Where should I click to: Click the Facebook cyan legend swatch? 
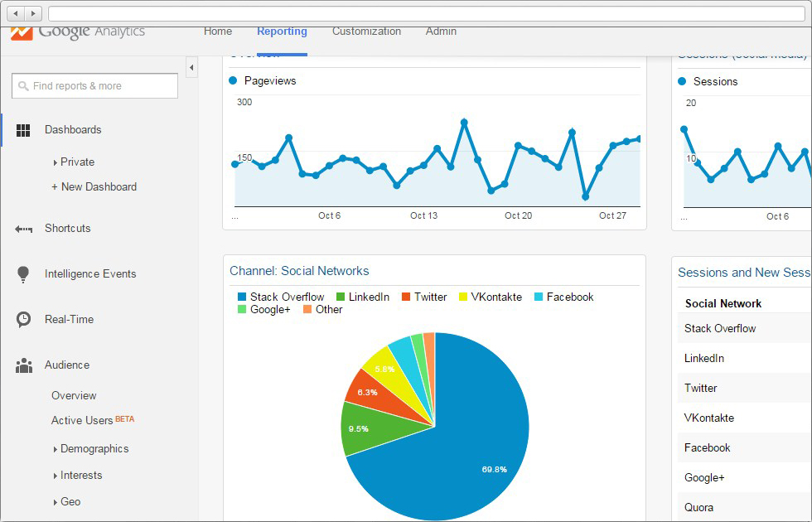[x=539, y=297]
